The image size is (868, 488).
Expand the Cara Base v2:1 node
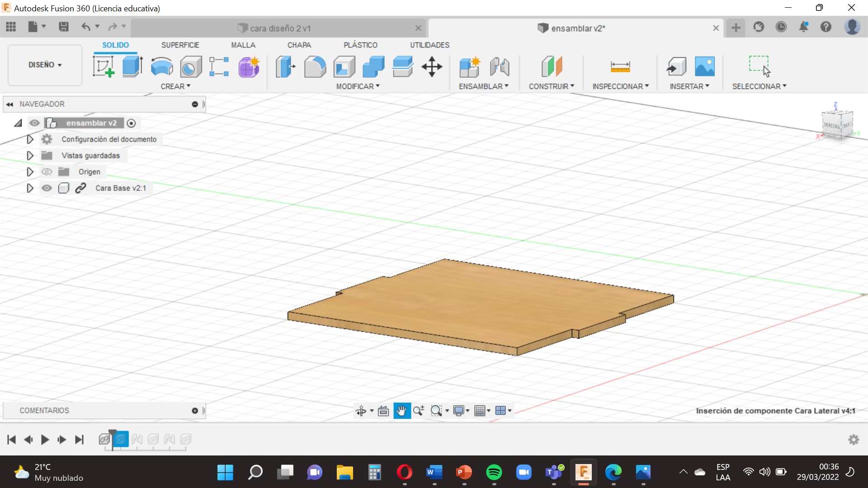click(30, 188)
